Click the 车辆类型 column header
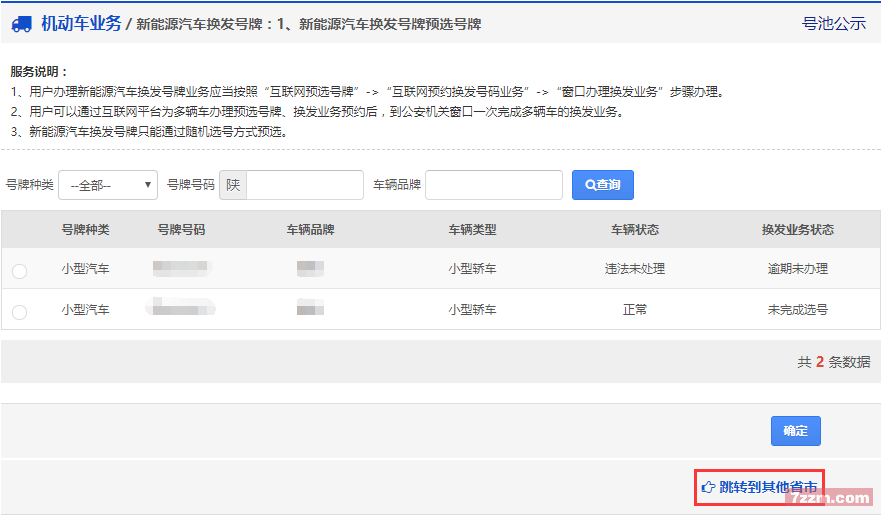This screenshot has height=516, width=883. point(472,230)
